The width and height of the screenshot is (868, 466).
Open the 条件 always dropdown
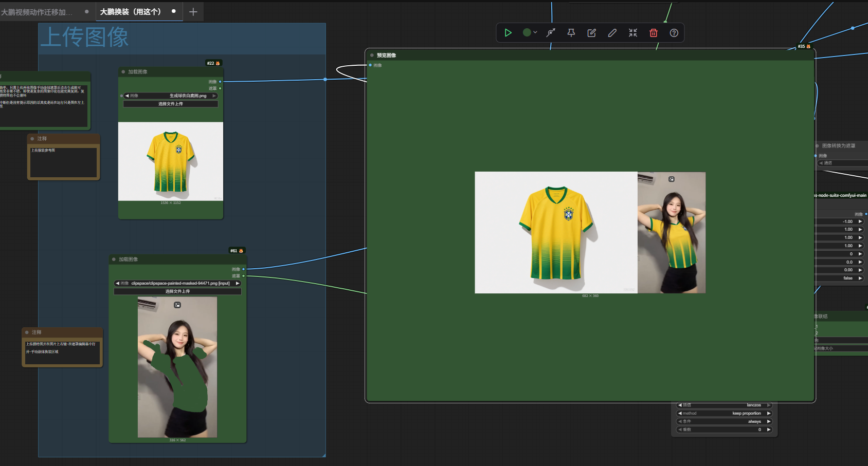pos(724,421)
